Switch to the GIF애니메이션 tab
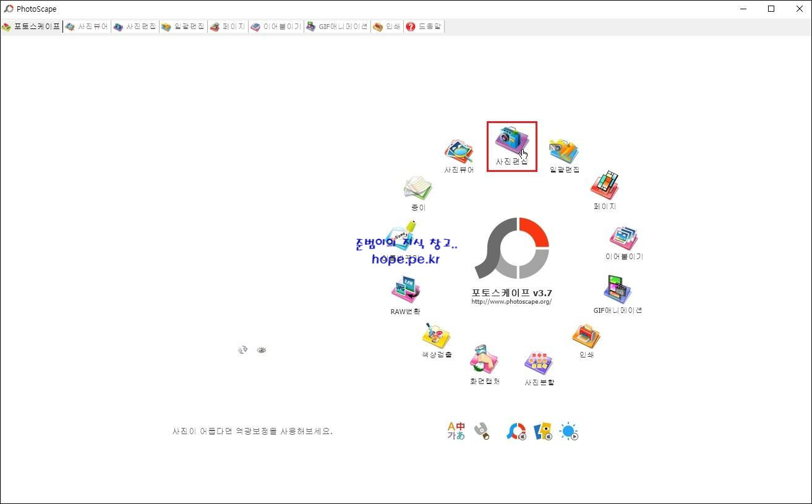 337,27
